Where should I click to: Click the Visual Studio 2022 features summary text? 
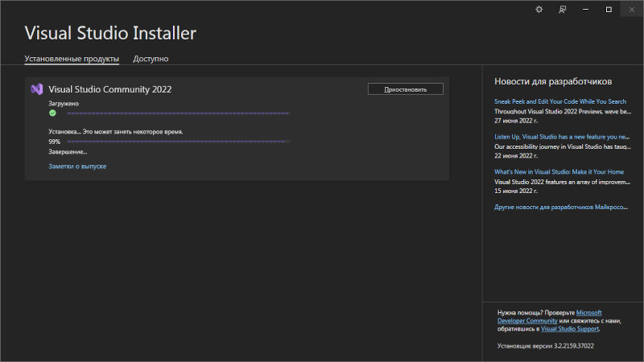click(562, 182)
